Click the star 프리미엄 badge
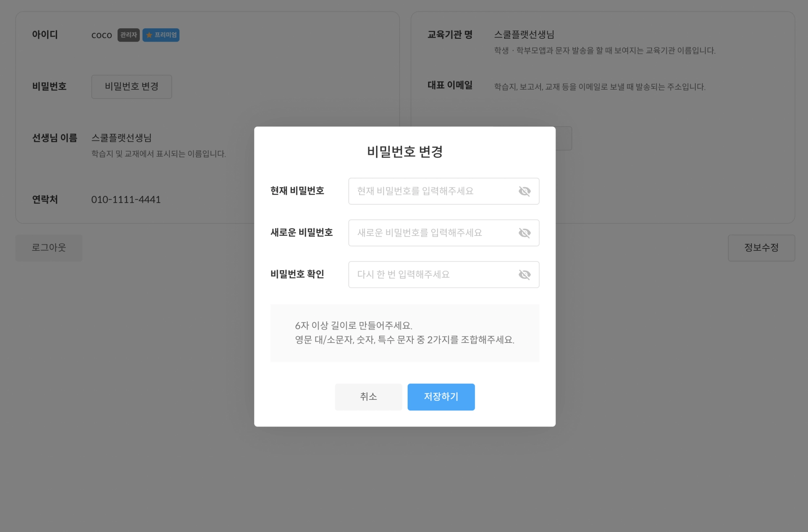808x532 pixels. [x=161, y=35]
